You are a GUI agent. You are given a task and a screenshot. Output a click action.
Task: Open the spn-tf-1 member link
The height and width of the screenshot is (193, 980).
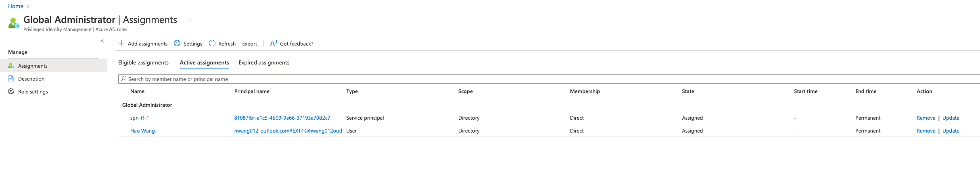(140, 118)
